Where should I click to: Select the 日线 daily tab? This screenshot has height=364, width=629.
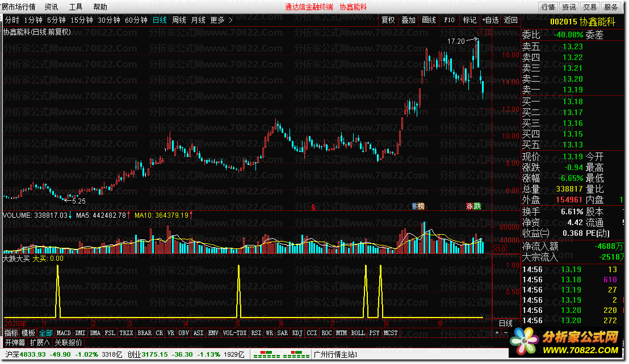pos(160,20)
